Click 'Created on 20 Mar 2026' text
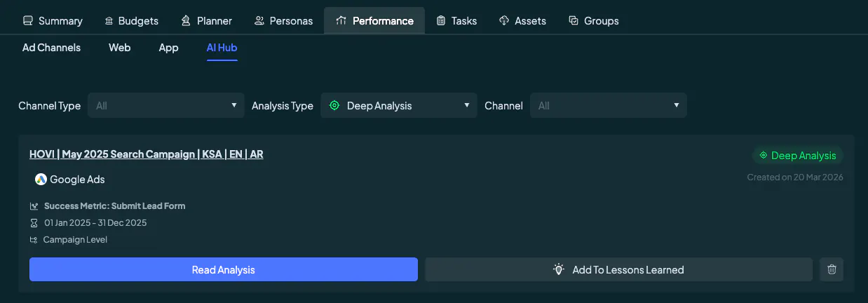 point(795,177)
